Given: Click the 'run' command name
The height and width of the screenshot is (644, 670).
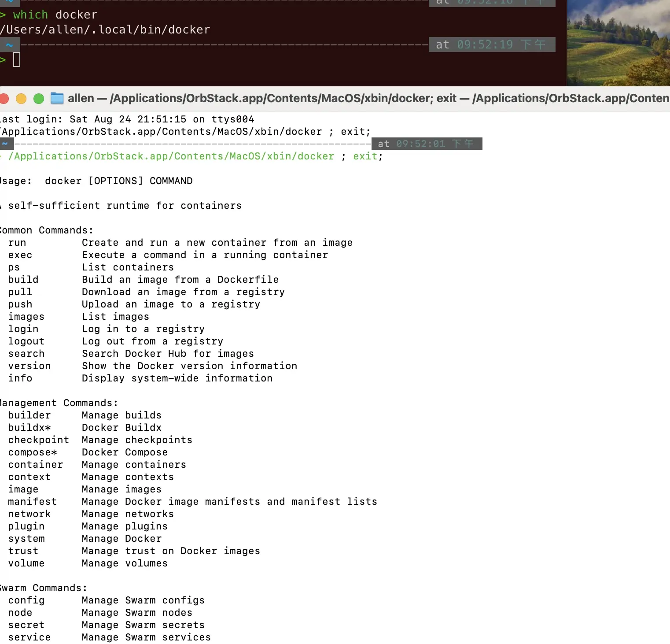Looking at the screenshot, I should [x=17, y=243].
